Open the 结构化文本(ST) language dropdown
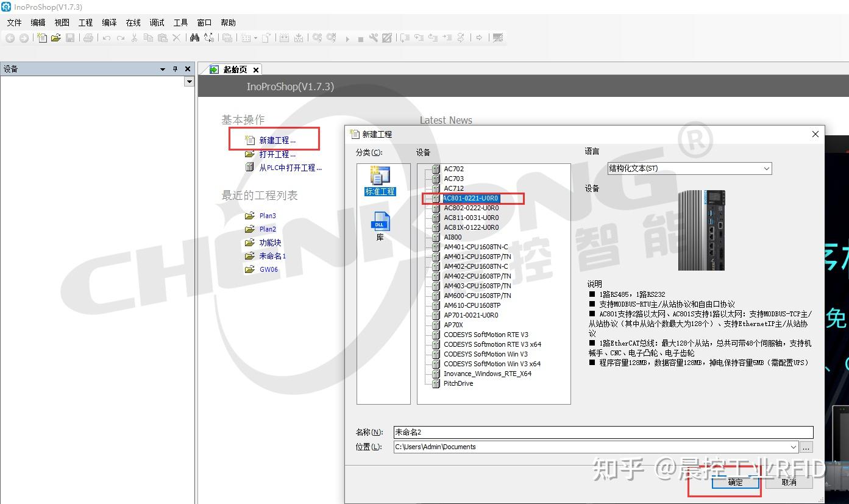This screenshot has width=849, height=504. coord(767,168)
